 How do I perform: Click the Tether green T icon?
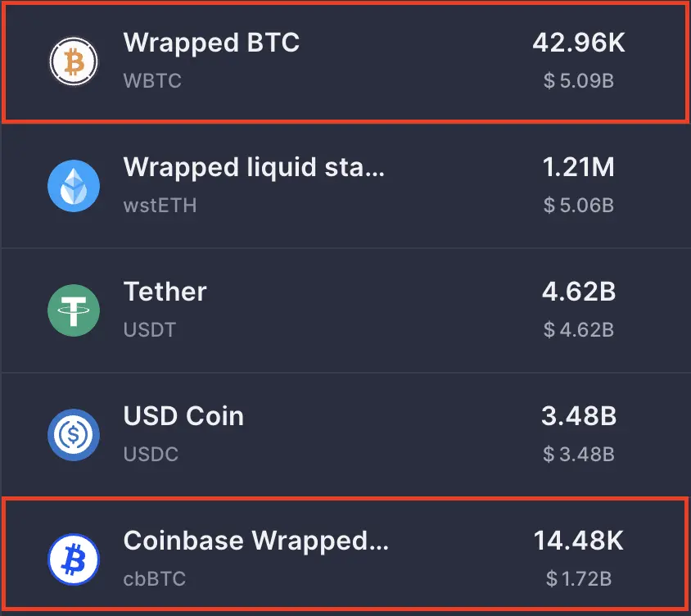(x=74, y=310)
